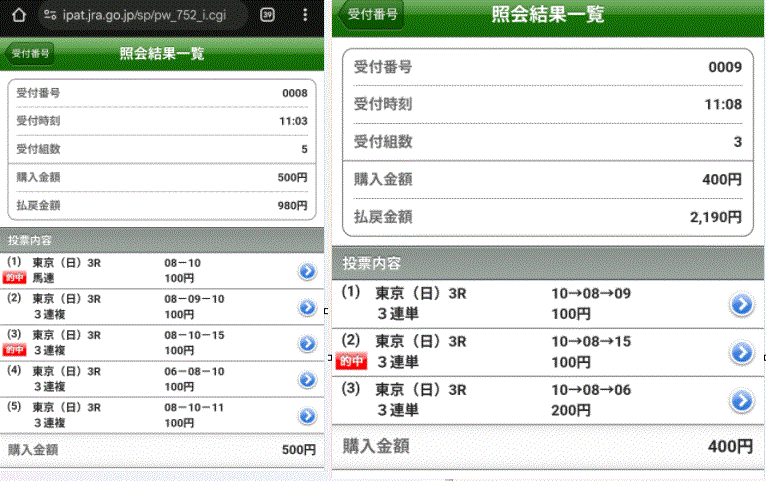This screenshot has height=481, width=766.
Task: Select the 10→08→09 combination text
Action: click(591, 293)
